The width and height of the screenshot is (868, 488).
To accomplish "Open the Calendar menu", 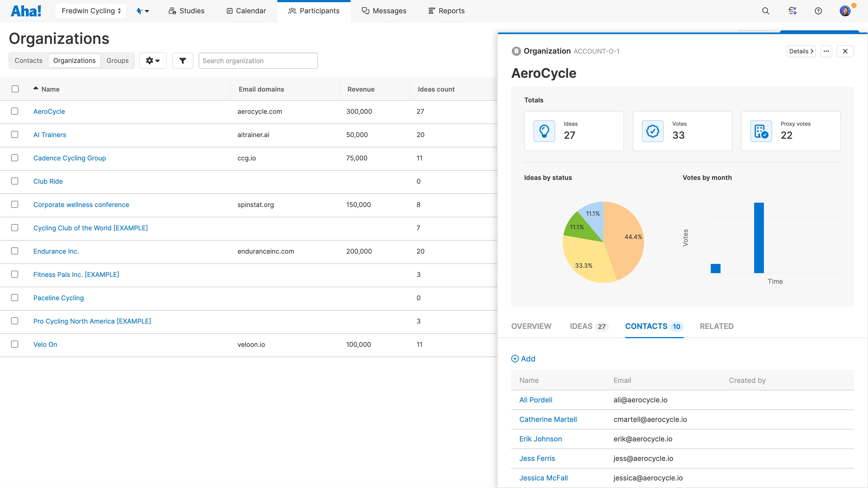I will click(246, 11).
